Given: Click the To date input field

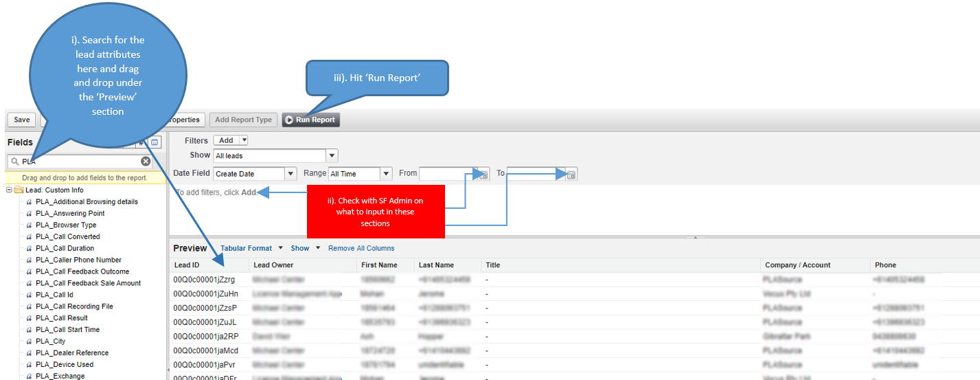Looking at the screenshot, I should pos(536,174).
